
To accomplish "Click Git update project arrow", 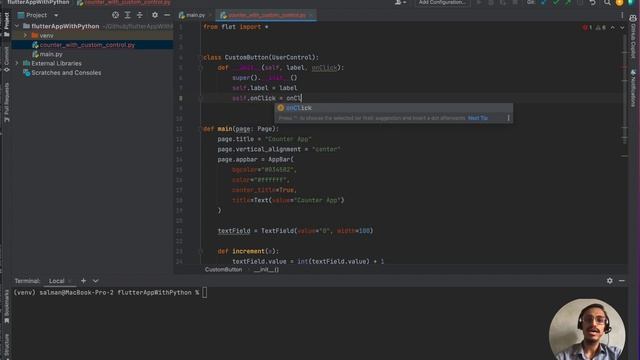I will (543, 3).
